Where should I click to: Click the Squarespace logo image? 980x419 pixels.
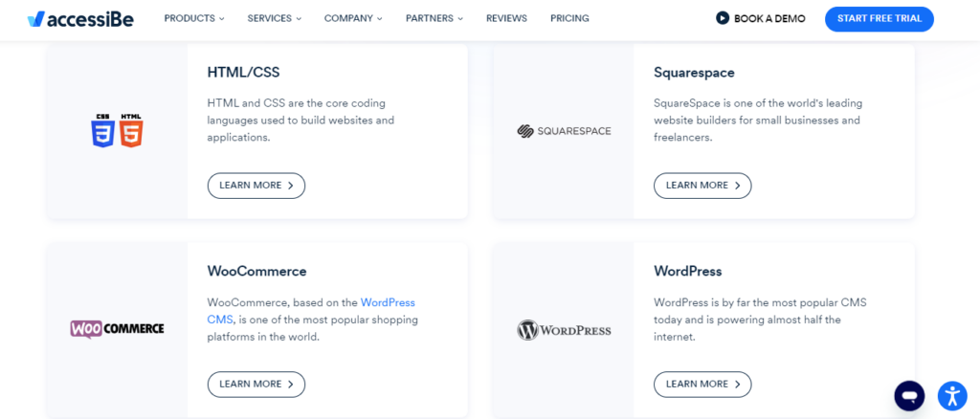click(x=565, y=131)
